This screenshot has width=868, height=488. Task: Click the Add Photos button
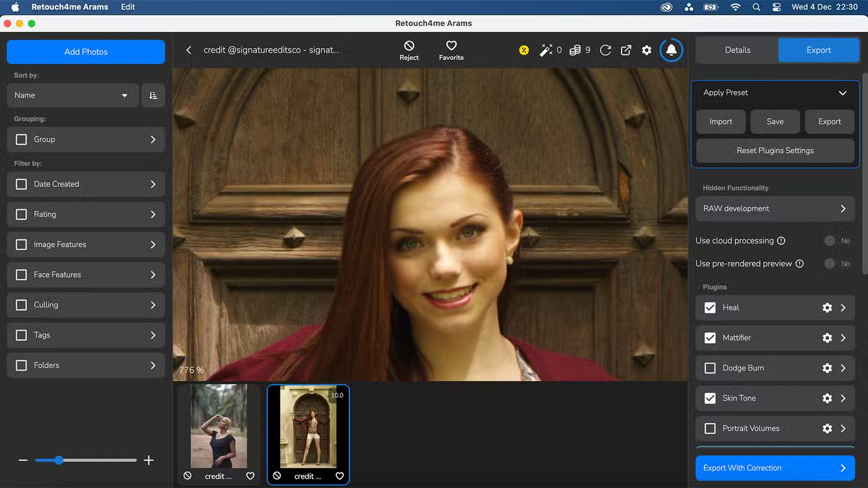click(x=86, y=51)
